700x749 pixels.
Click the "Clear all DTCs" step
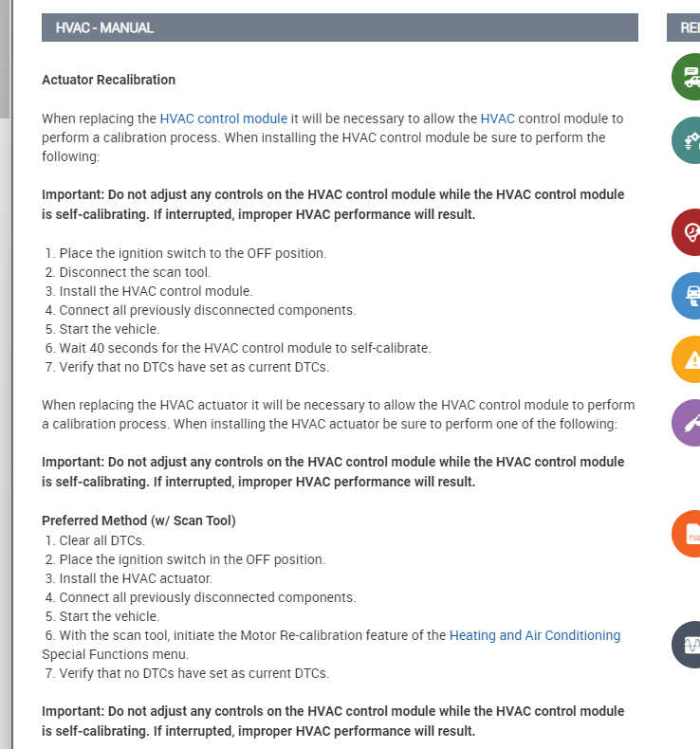(101, 540)
